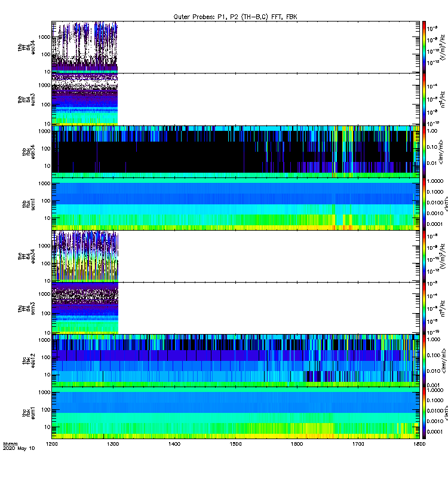Click the thc fff 64 scm3 spectrogram panel
Viewport: 448px width, 478px height.
click(x=235, y=308)
